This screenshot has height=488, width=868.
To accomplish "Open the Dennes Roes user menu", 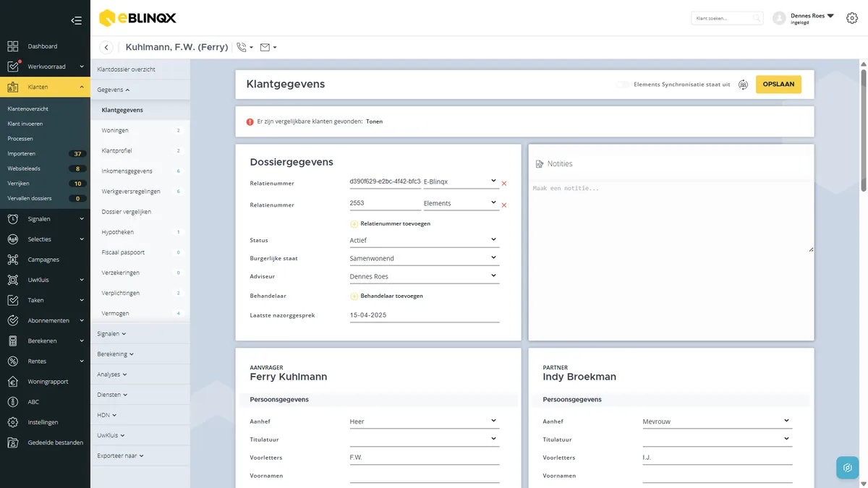I will tap(812, 18).
